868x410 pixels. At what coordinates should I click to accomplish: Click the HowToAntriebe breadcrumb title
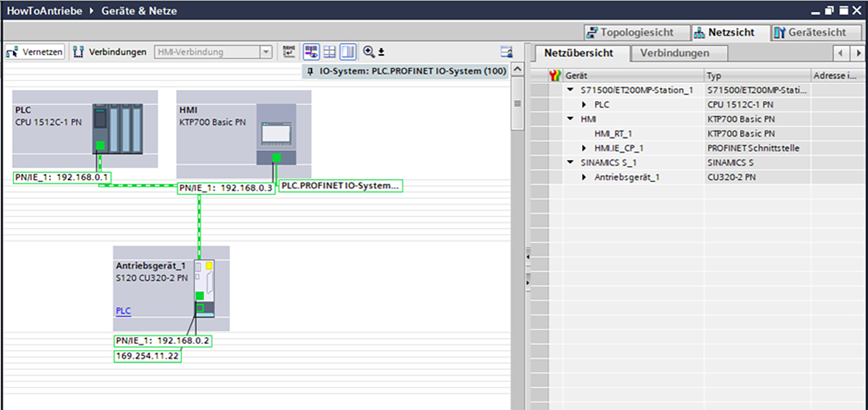tap(44, 10)
